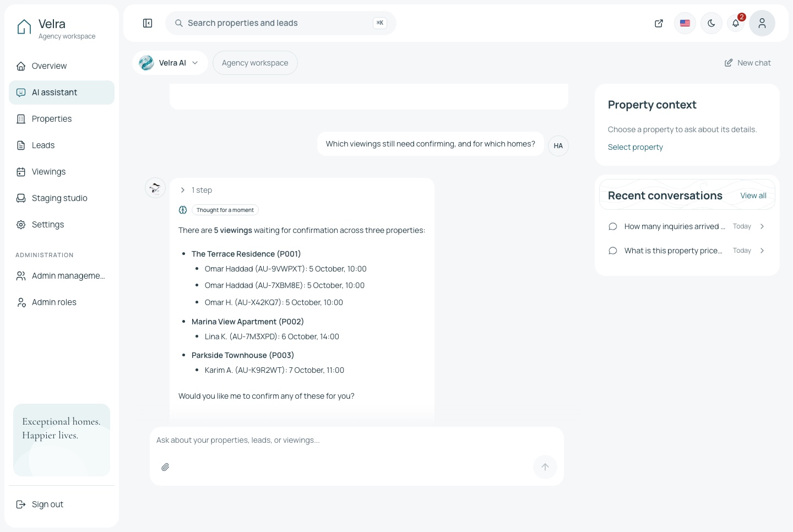Screen dimensions: 793x532
Task: Click the paperclip attach file icon
Action: tap(165, 467)
